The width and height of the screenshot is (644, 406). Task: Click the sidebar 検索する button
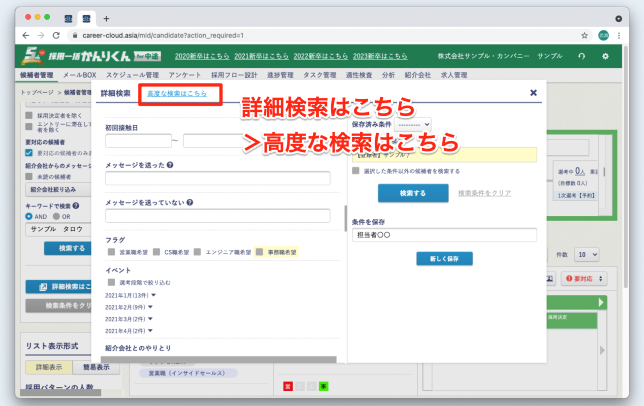(68, 248)
